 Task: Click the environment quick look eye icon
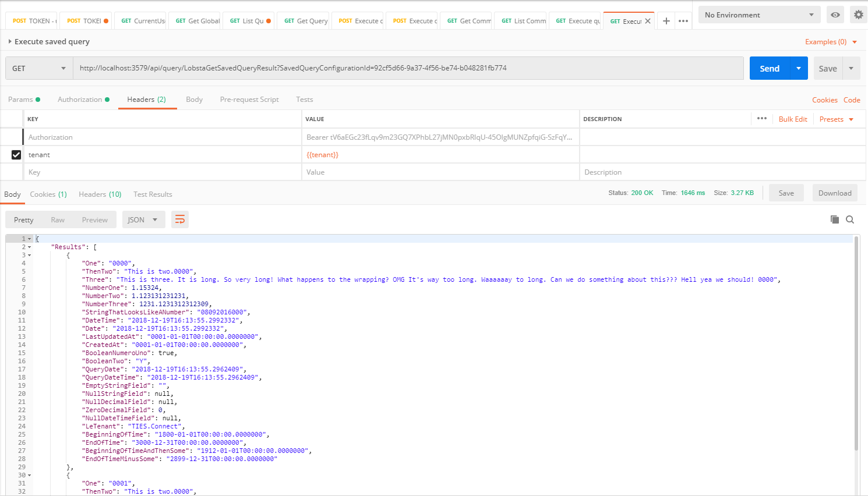coord(835,15)
